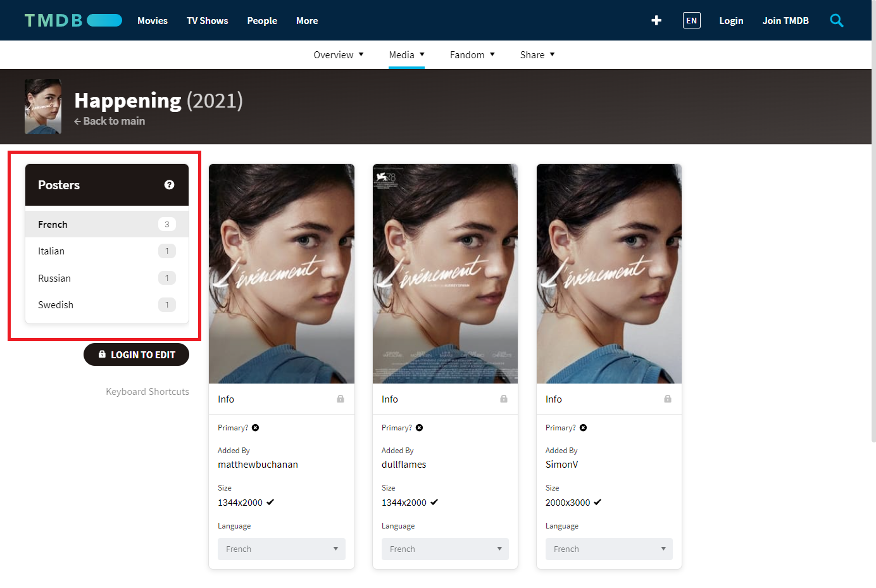The image size is (876, 588).
Task: Open SimonV user profile link
Action: tap(562, 465)
